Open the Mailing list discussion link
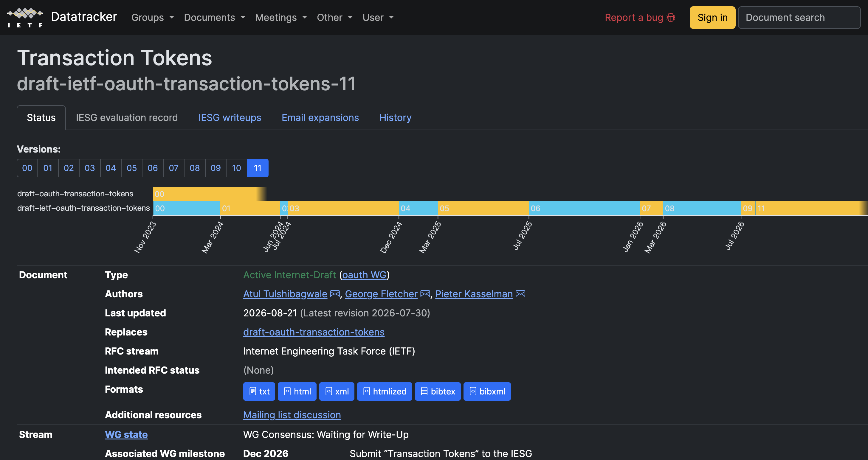 [292, 415]
